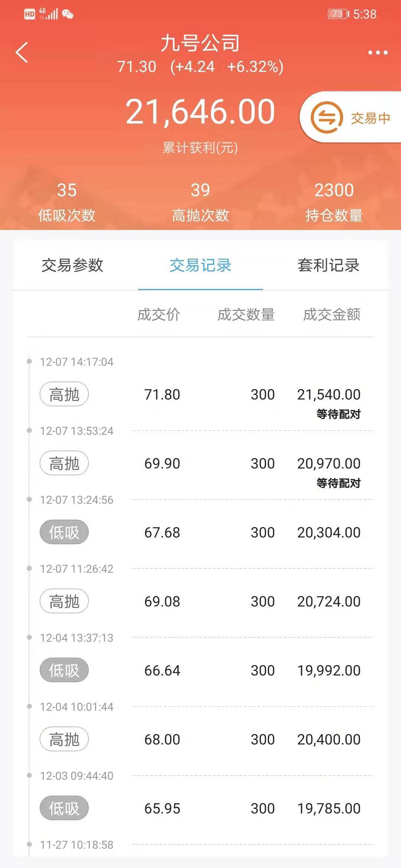Tap the 交易中 trading status label
The width and height of the screenshot is (401, 868).
point(370,118)
